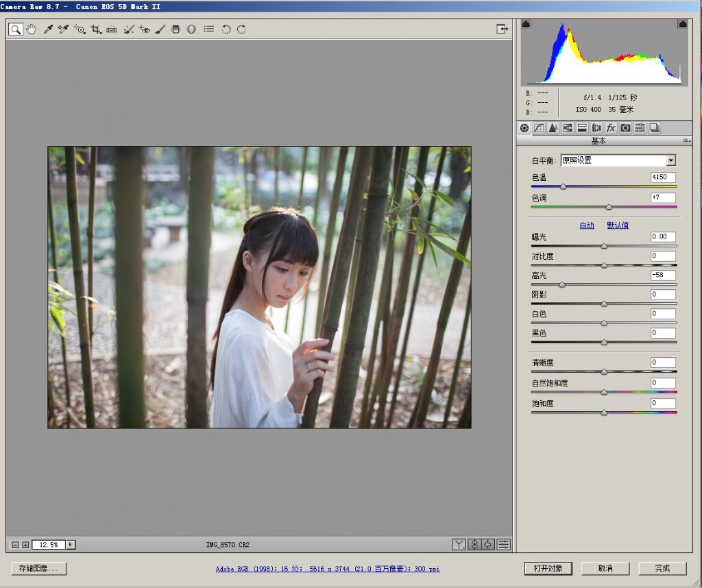Select the Radial Filter tool
This screenshot has width=702, height=588.
(191, 29)
